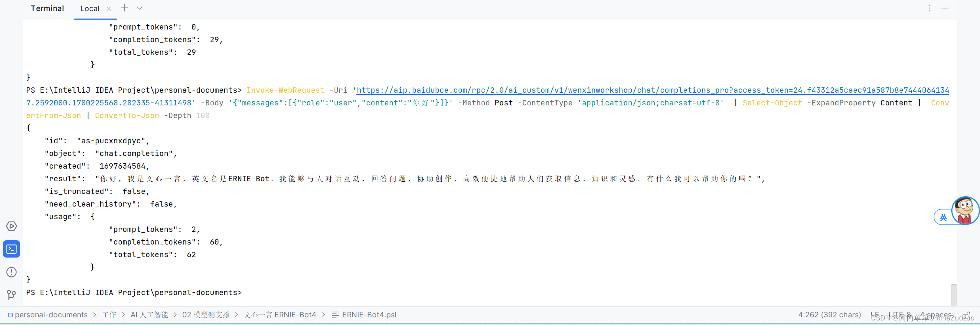Click the Terminal panel title
The image size is (980, 325).
(47, 8)
